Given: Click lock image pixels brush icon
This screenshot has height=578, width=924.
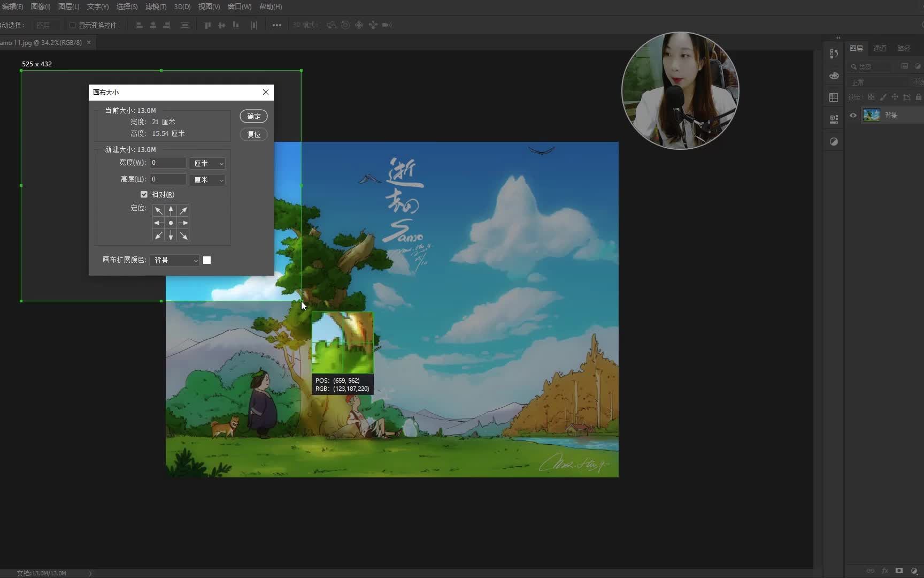Looking at the screenshot, I should (x=883, y=97).
